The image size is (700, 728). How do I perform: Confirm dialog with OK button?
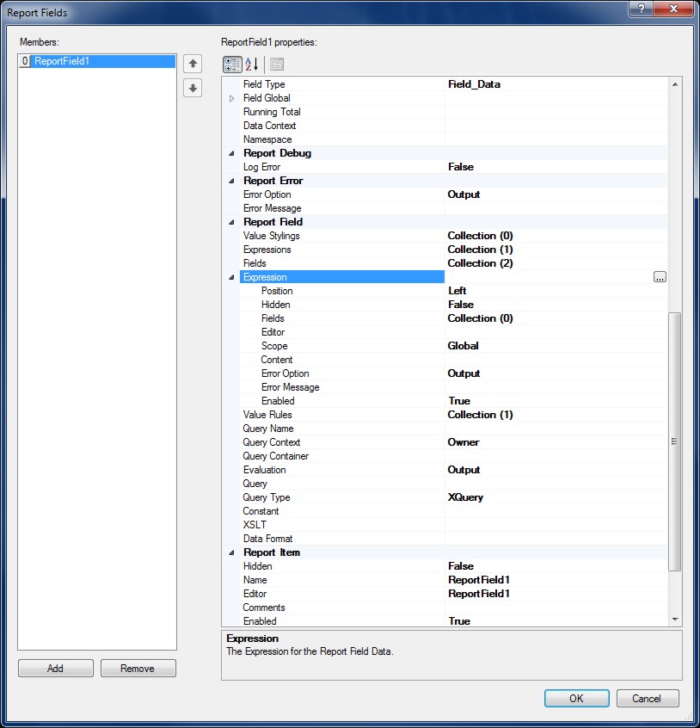(576, 698)
